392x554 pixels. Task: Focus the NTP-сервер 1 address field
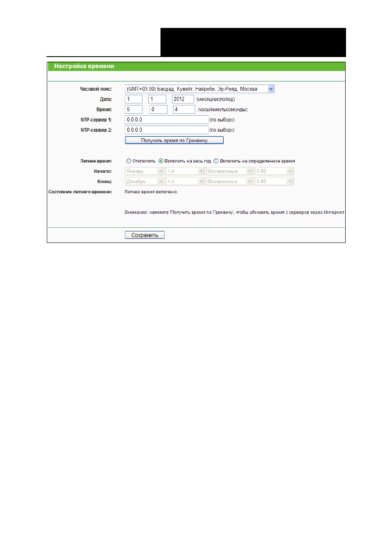[x=166, y=120]
